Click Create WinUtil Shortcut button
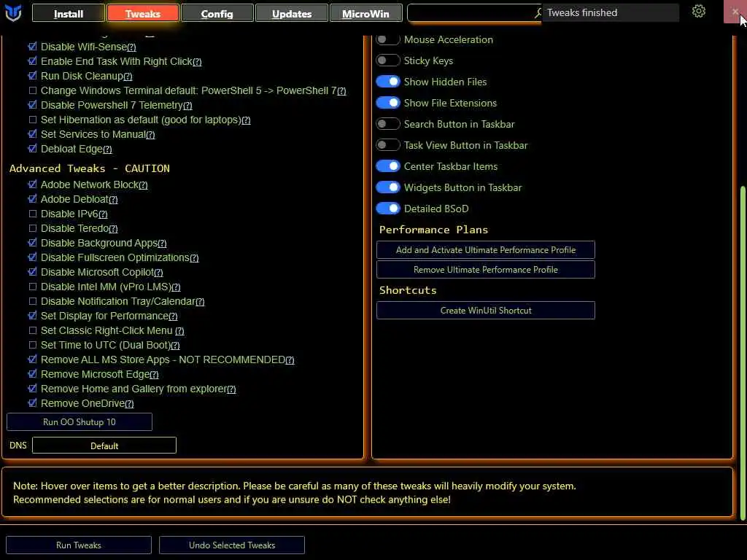Image resolution: width=747 pixels, height=560 pixels. click(x=485, y=311)
